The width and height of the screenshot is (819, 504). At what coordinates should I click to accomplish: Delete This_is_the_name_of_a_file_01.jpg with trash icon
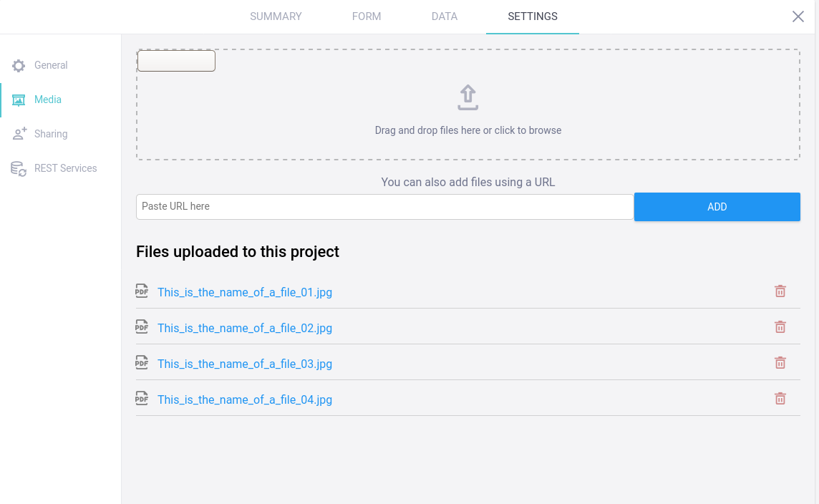pyautogui.click(x=780, y=291)
